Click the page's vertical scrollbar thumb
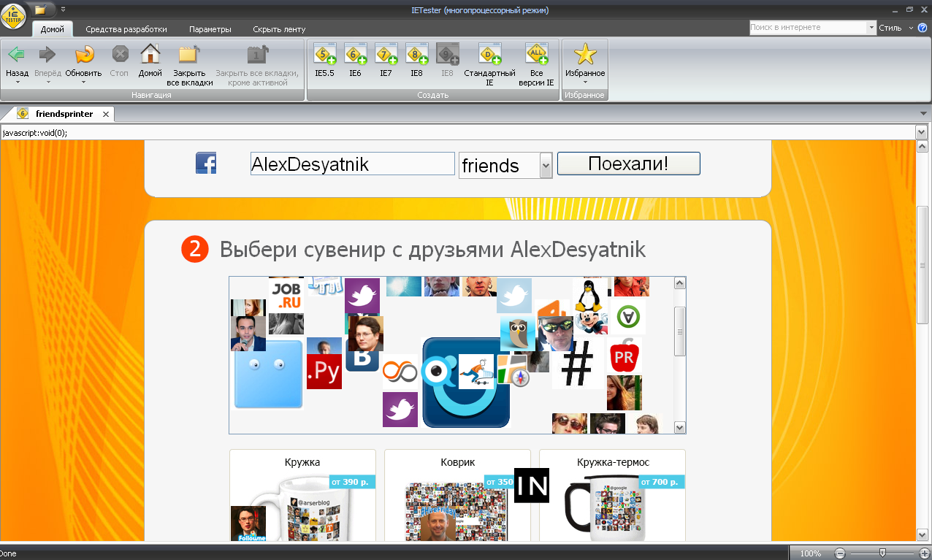This screenshot has width=932, height=560. click(x=922, y=266)
